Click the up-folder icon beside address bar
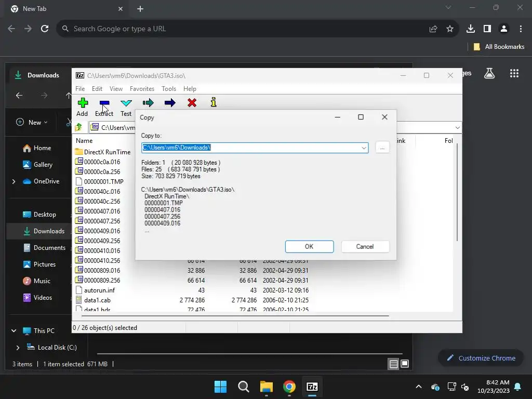 point(79,127)
